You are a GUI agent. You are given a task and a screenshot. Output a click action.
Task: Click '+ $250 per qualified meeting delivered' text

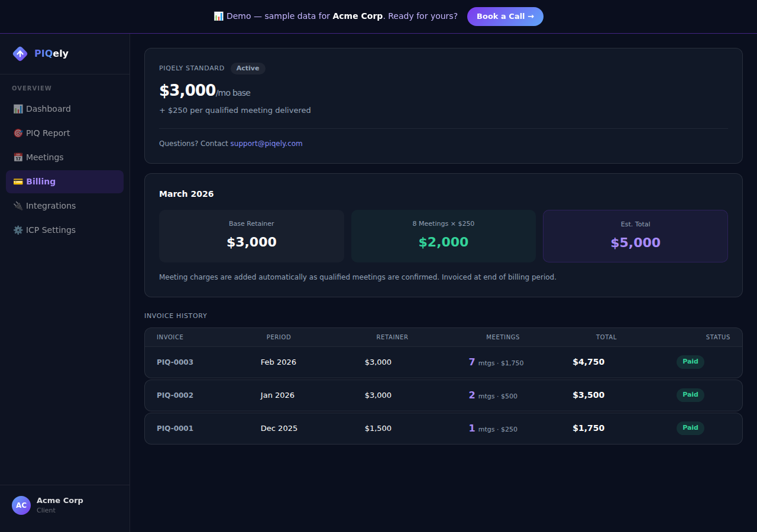coord(235,111)
